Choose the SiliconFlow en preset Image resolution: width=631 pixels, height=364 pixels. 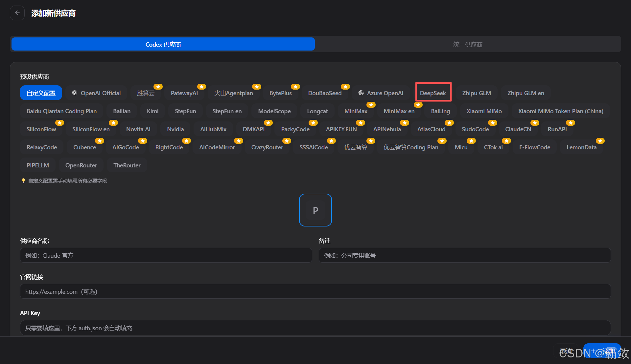[x=91, y=129]
